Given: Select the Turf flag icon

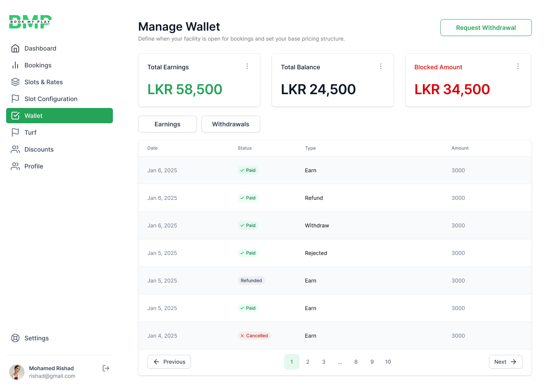Looking at the screenshot, I should click(x=15, y=132).
